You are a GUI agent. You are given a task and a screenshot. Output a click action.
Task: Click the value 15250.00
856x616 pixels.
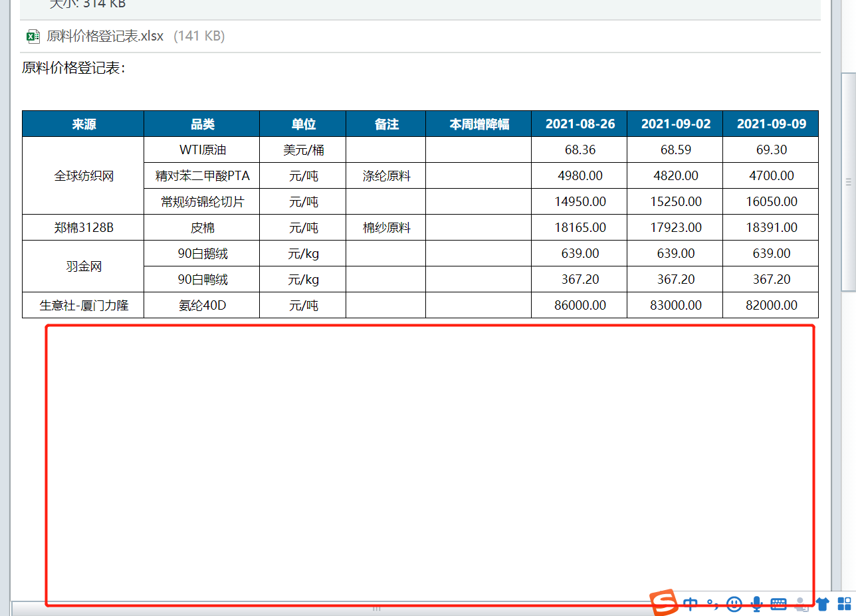click(x=675, y=202)
